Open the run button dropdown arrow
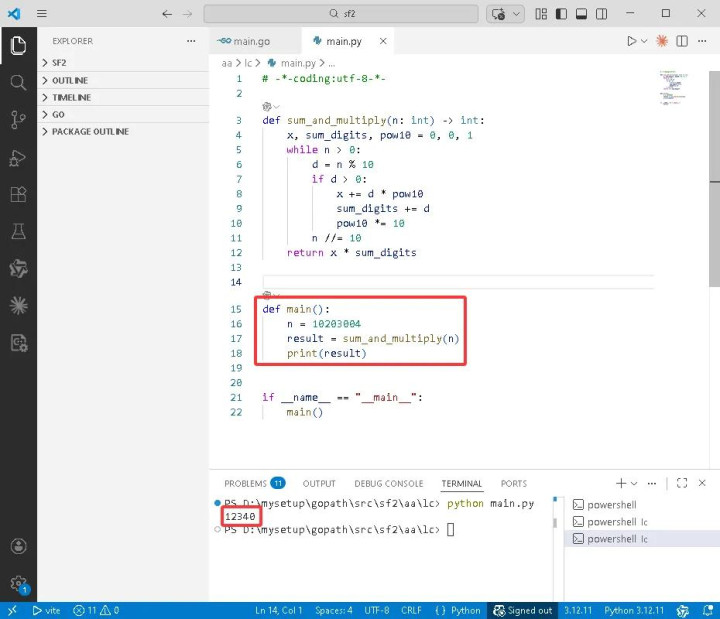Viewport: 720px width, 619px height. click(644, 41)
